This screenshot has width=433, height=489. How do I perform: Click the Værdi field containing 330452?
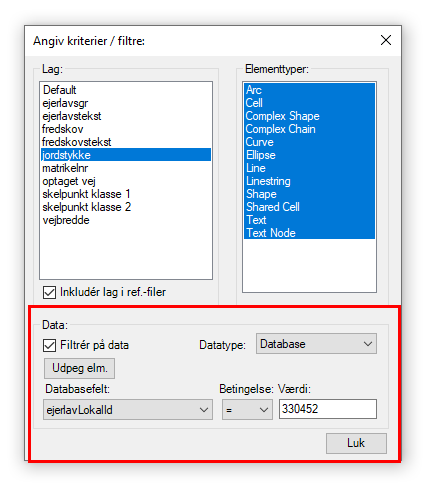pos(328,409)
